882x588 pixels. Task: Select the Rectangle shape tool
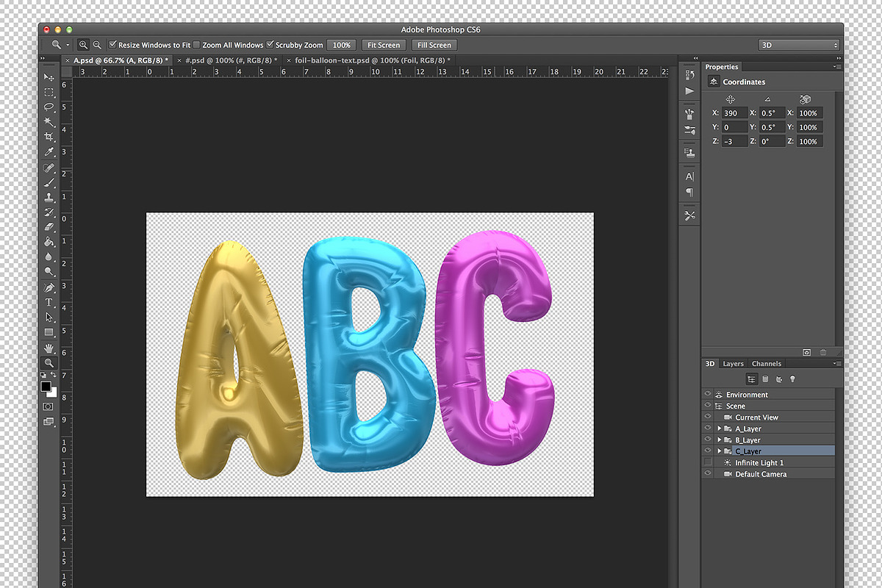pos(49,332)
